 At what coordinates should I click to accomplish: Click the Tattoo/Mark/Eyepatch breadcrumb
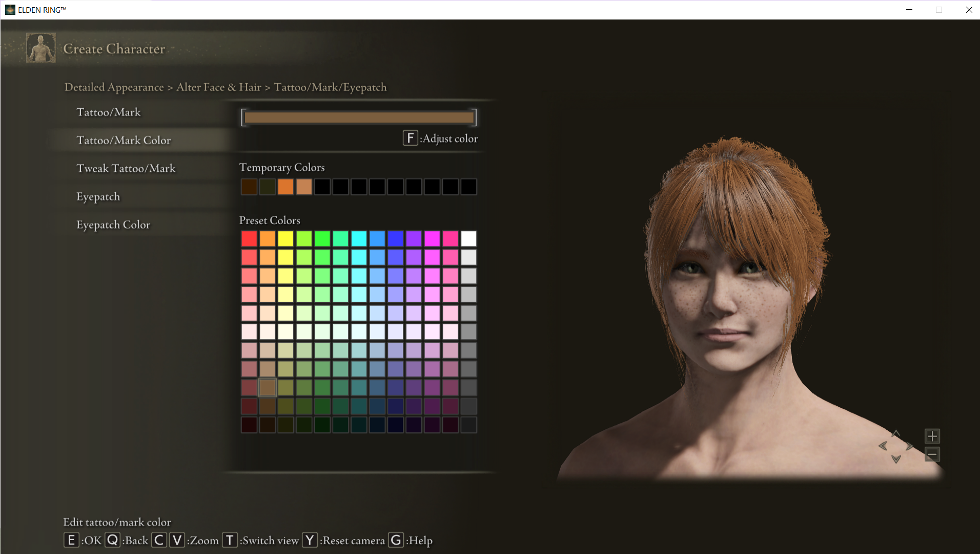pos(330,87)
